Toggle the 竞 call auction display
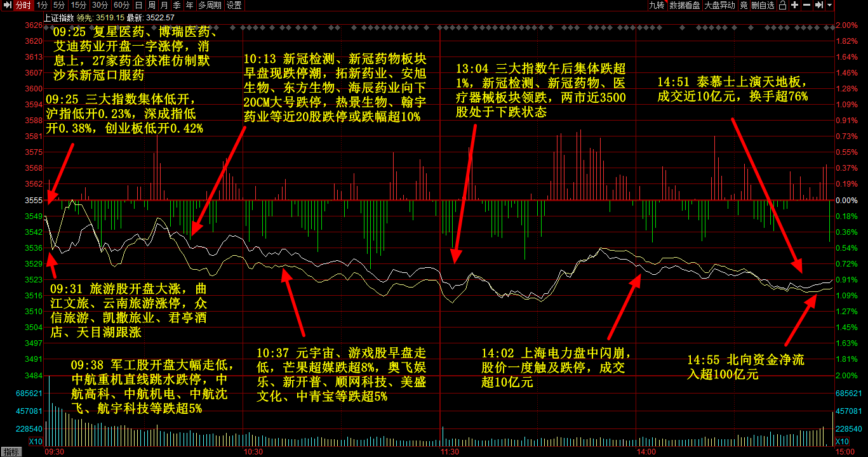 tap(743, 5)
